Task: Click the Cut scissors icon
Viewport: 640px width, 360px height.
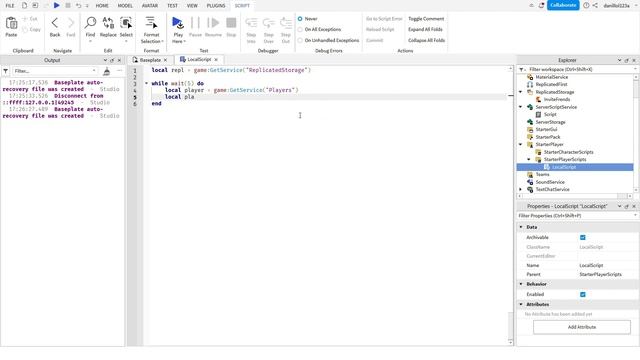Action: 25,19
